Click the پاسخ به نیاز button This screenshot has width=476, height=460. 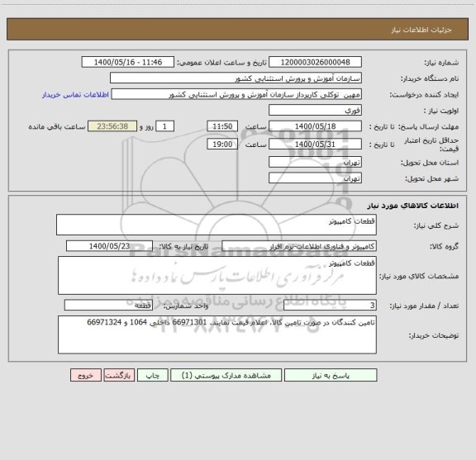331,375
